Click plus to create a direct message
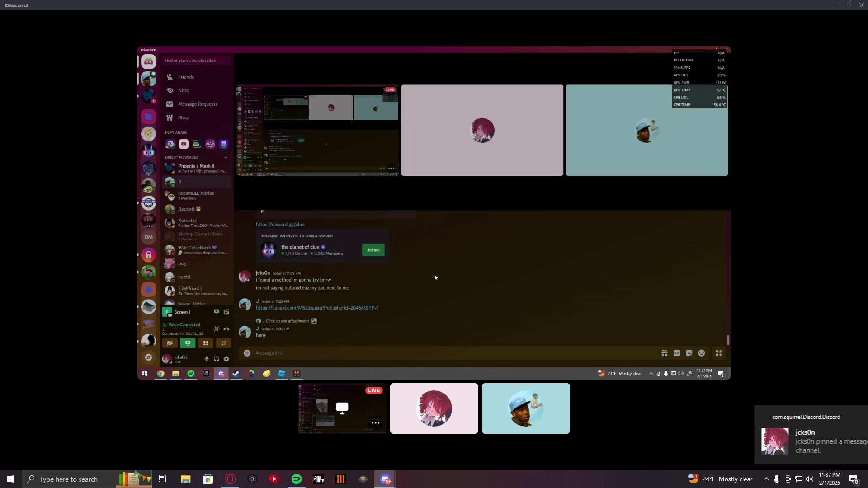 [226, 157]
